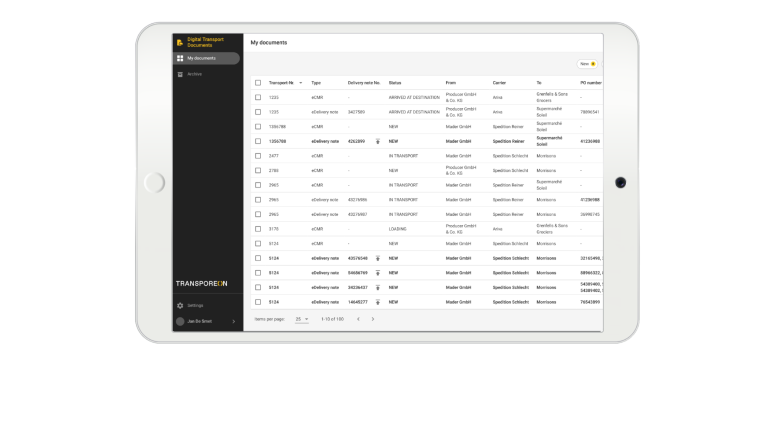Click the My documents grid icon

tap(180, 58)
